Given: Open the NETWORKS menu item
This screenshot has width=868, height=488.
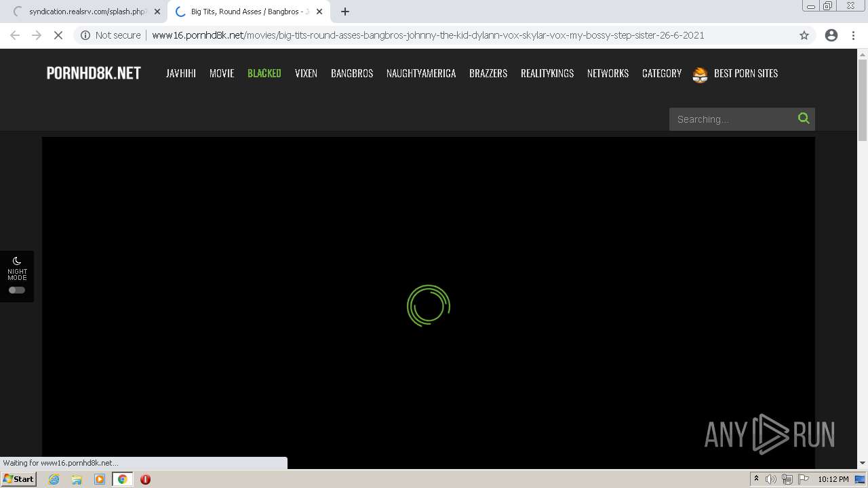Looking at the screenshot, I should (x=608, y=73).
